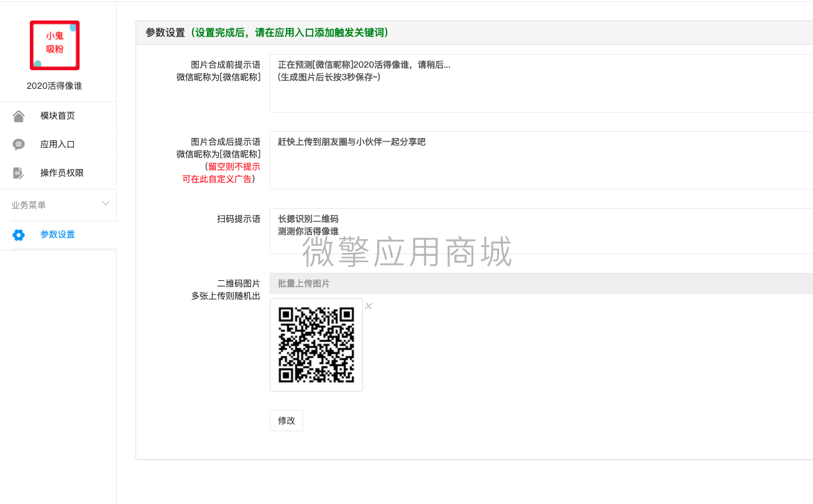Click the document edit icon beside 操作员权限
The width and height of the screenshot is (813, 504).
click(x=19, y=173)
